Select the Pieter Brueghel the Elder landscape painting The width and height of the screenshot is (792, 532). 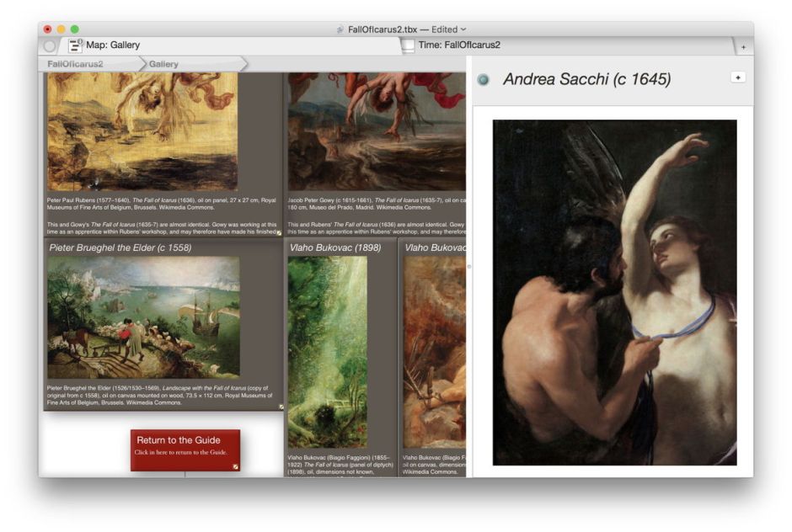pyautogui.click(x=143, y=317)
